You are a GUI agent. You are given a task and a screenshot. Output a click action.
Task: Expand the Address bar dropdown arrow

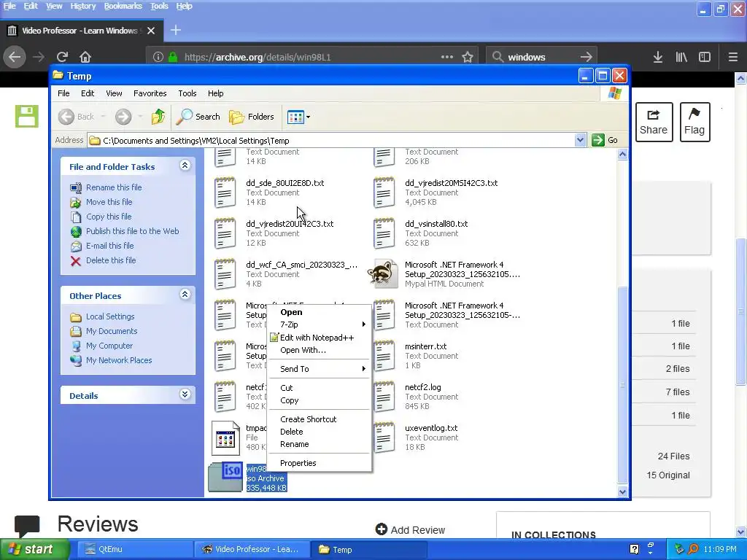click(x=580, y=140)
